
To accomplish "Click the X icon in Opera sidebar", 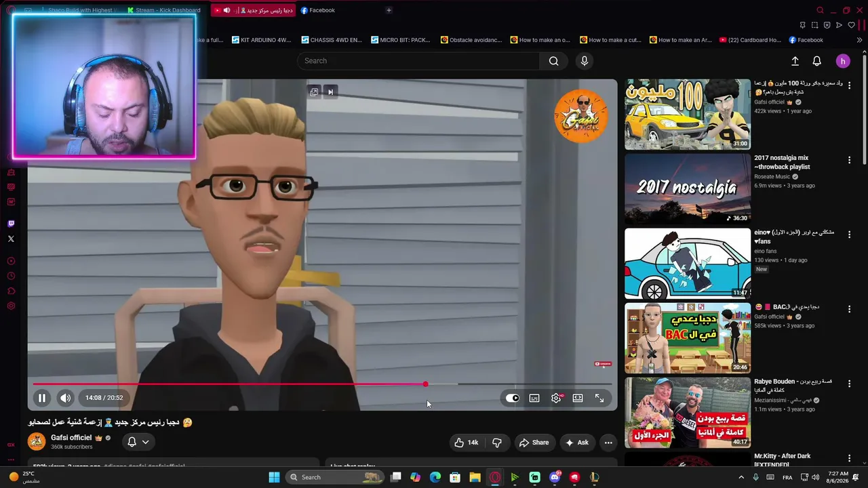I will point(11,239).
